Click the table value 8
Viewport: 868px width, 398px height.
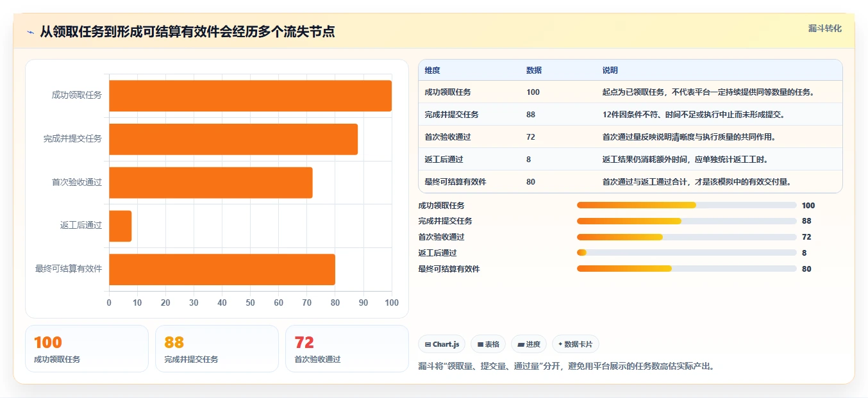point(528,160)
